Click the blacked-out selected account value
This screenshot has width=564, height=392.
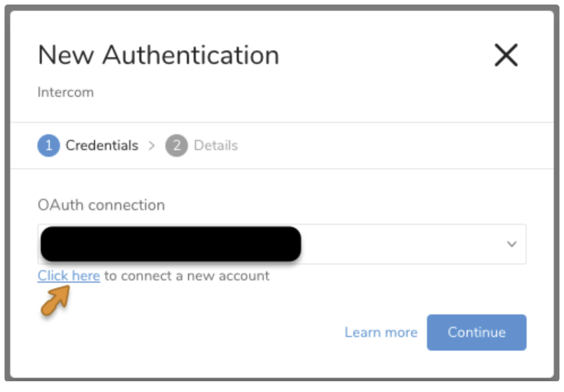pyautogui.click(x=170, y=244)
